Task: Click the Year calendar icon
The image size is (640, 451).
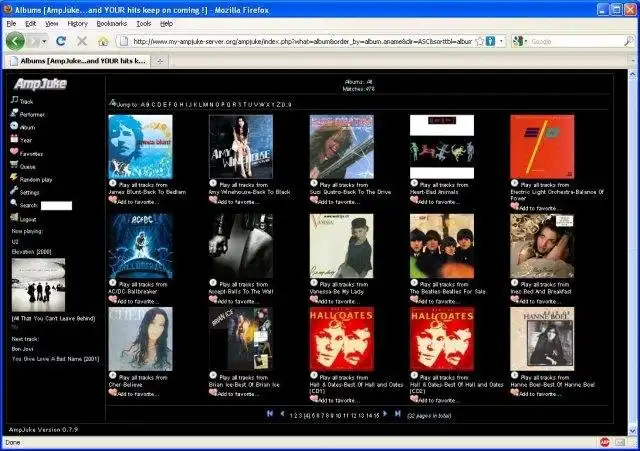Action: 14,139
